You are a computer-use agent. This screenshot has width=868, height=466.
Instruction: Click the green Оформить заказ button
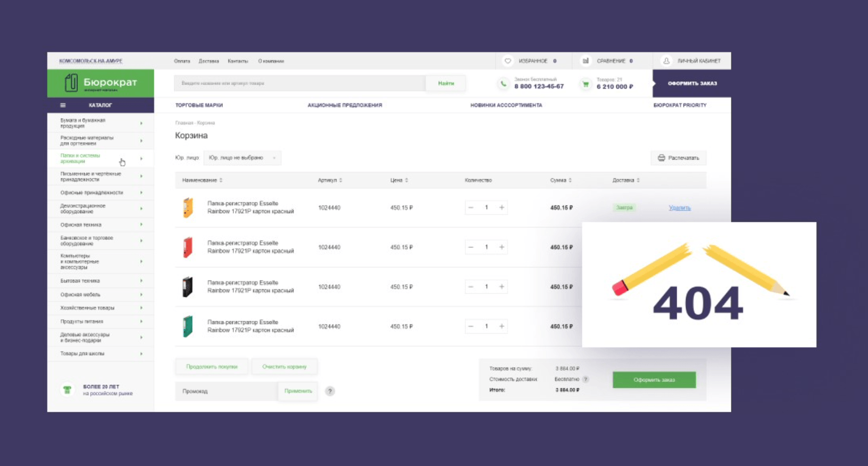click(654, 380)
